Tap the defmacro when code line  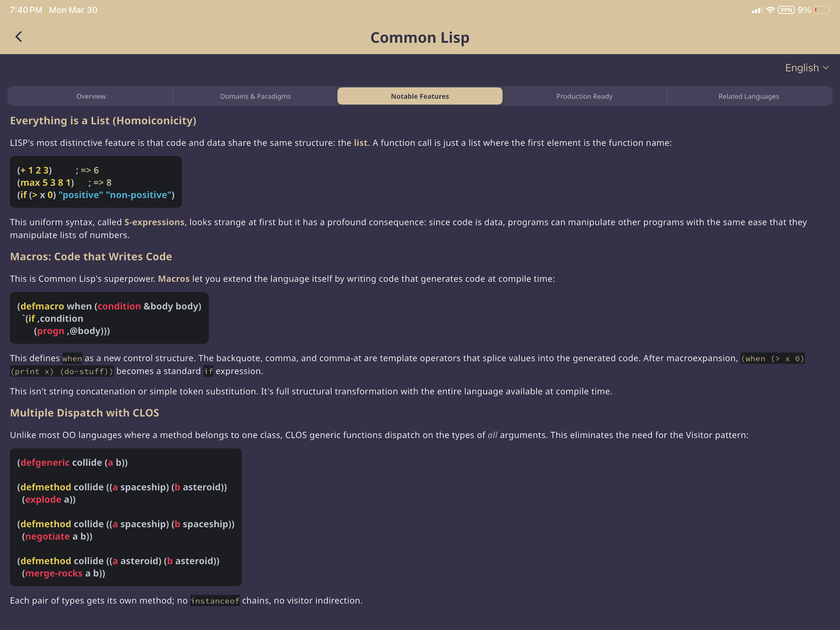109,306
